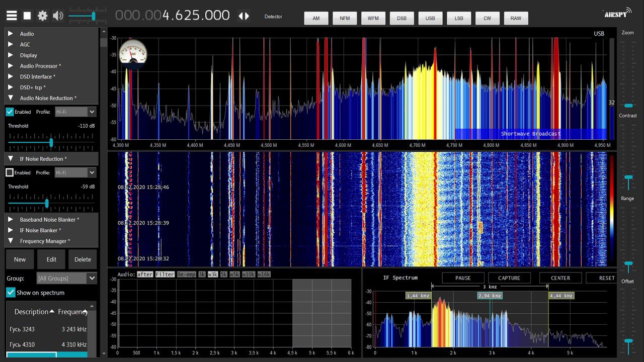This screenshot has height=362, width=644.
Task: Open the Audio Noise Reduction Profile dropdown
Action: pos(75,112)
